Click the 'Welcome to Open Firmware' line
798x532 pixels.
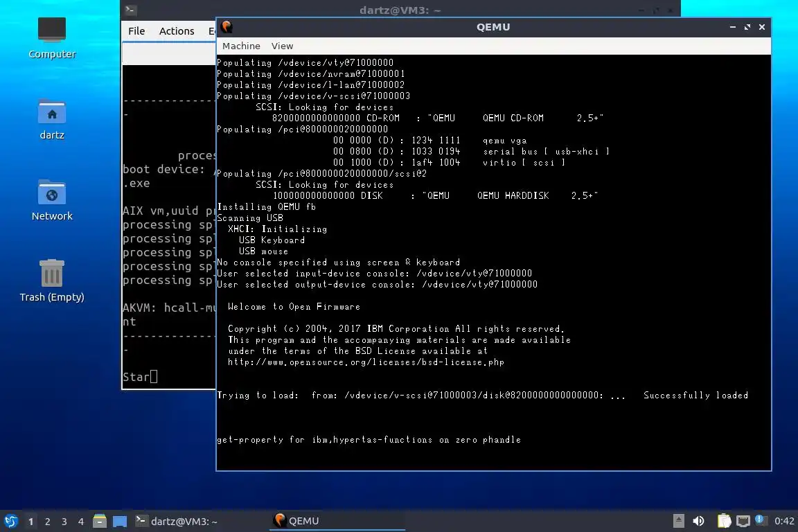tap(294, 306)
